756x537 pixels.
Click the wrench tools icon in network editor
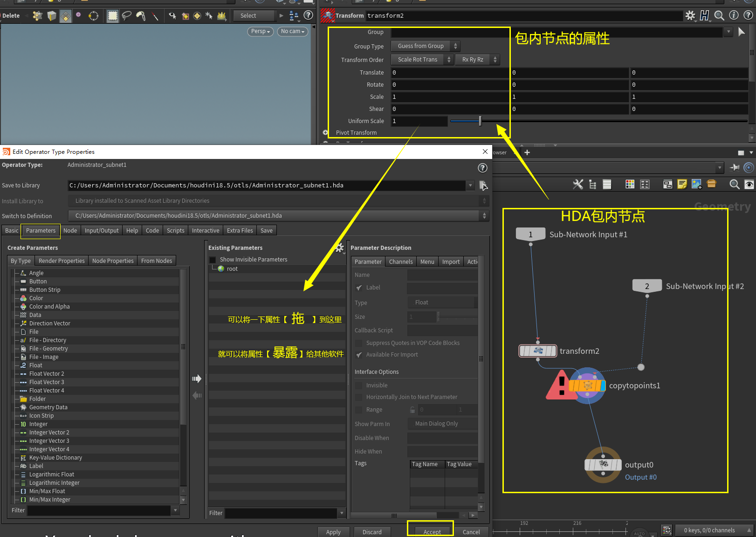pos(578,184)
